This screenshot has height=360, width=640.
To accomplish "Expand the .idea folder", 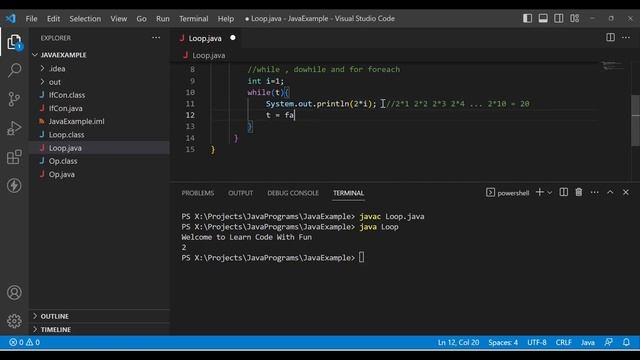I will click(99, 69).
